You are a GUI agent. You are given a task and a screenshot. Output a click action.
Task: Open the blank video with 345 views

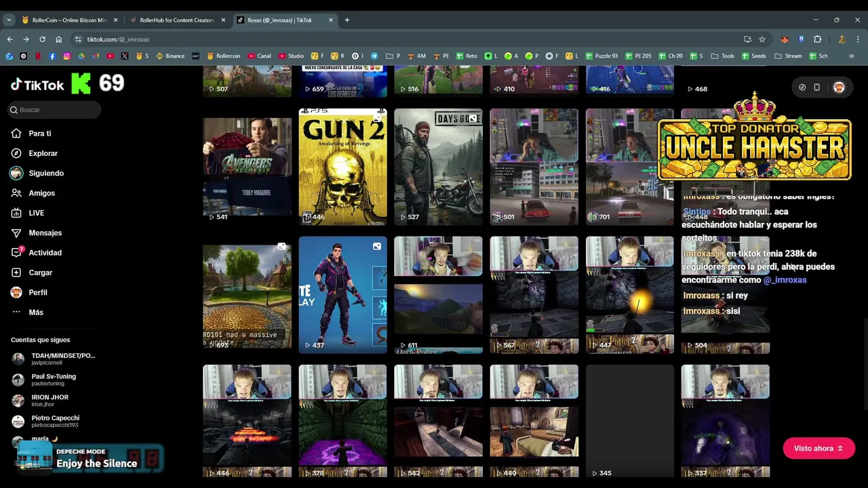tap(630, 421)
